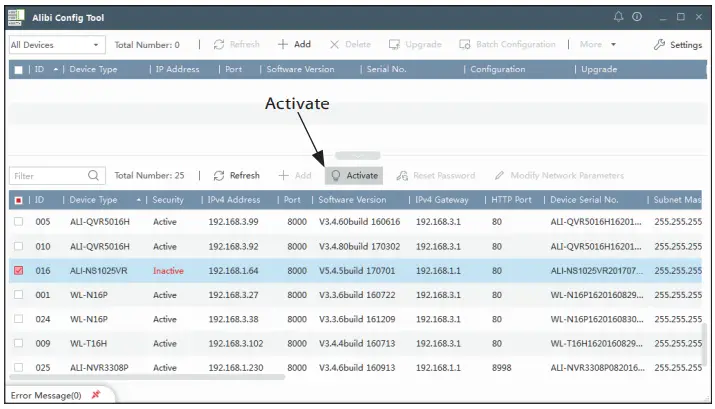The height and width of the screenshot is (409, 715).
Task: Click the ALI-NVR3308P device type cell
Action: [99, 368]
